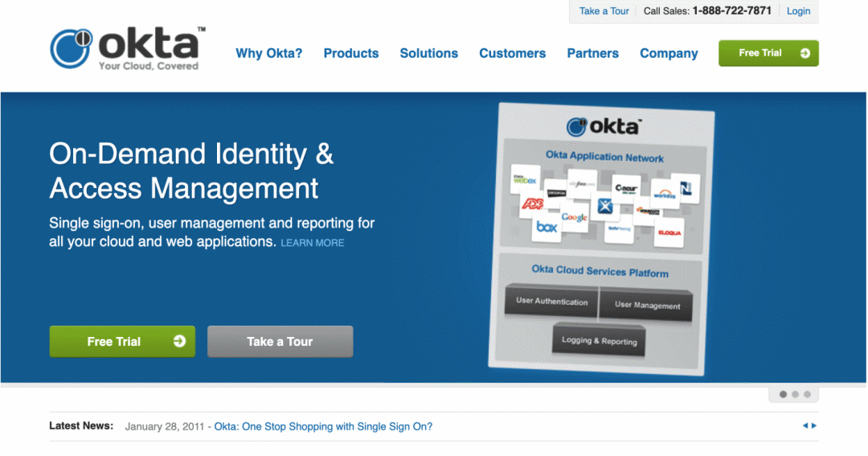Image resolution: width=868 pixels, height=456 pixels.
Task: Open the Products menu item
Action: pyautogui.click(x=351, y=53)
